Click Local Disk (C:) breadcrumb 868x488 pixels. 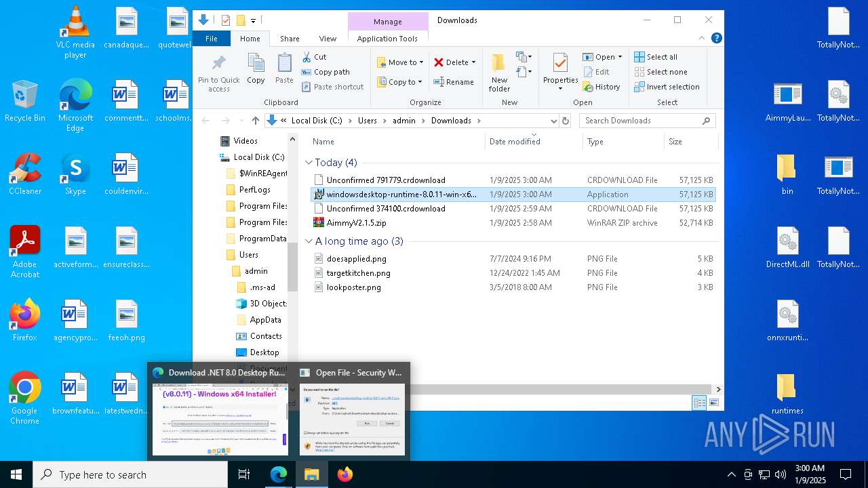click(x=317, y=121)
